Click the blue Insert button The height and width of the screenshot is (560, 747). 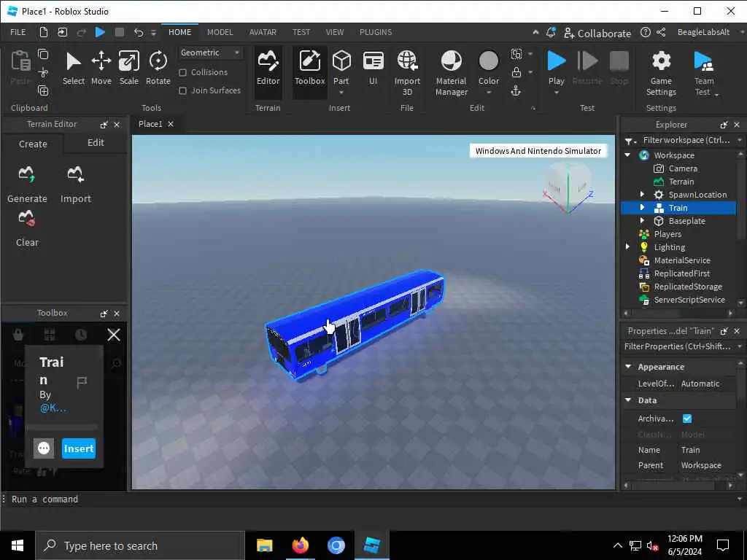pyautogui.click(x=79, y=448)
